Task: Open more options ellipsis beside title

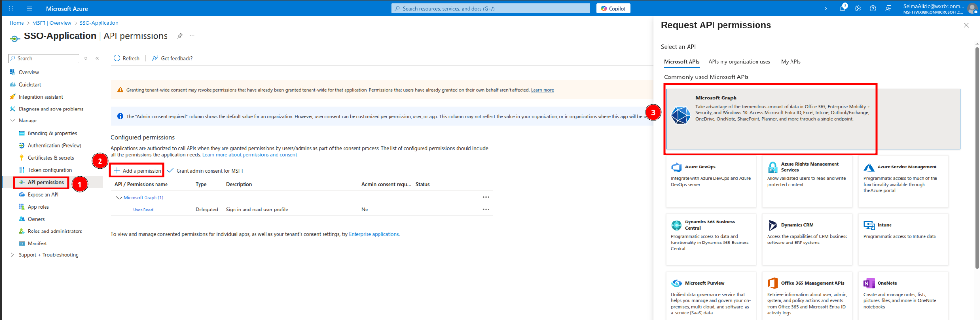Action: (x=192, y=36)
